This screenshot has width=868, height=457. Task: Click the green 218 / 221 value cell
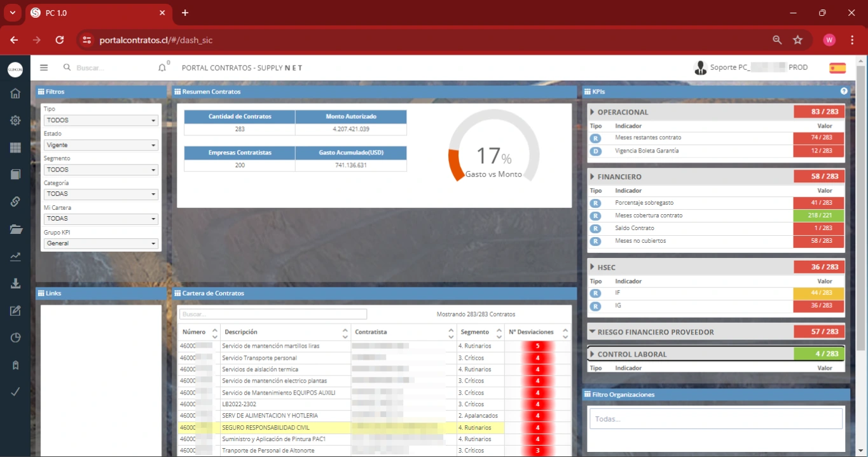tap(818, 215)
